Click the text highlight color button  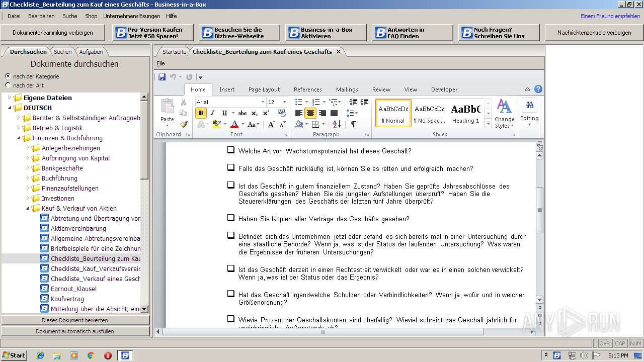point(216,124)
